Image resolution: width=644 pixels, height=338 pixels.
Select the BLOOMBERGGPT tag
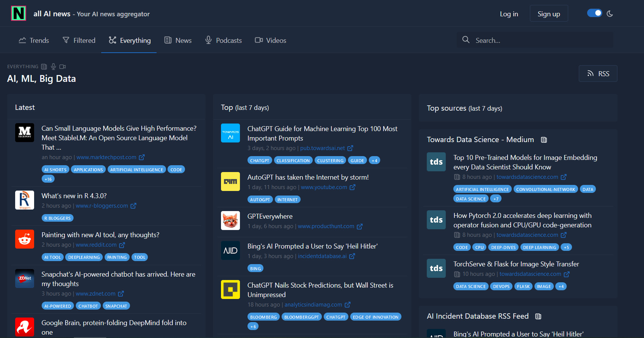tap(302, 317)
